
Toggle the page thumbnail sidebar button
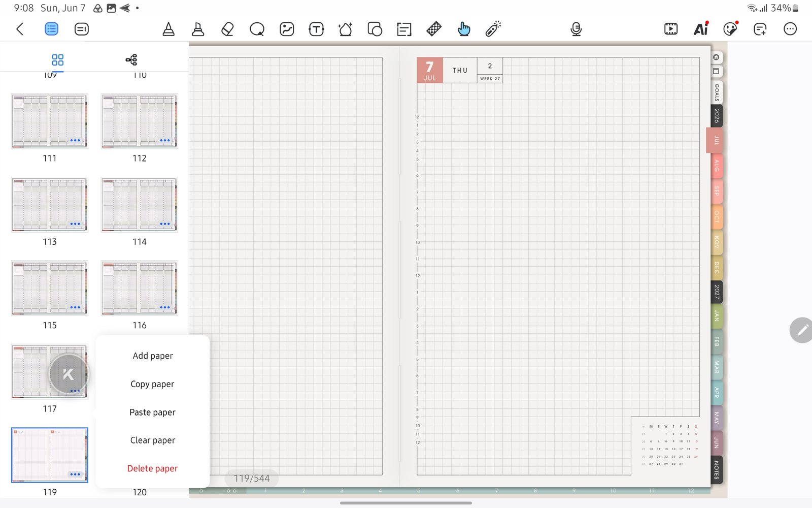51,29
